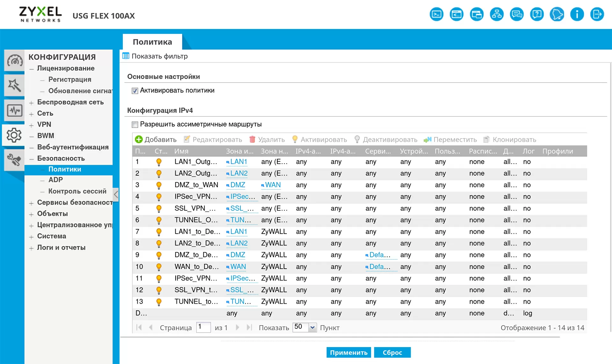612x364 pixels.
Task: Open Регистрация menu item
Action: [70, 79]
